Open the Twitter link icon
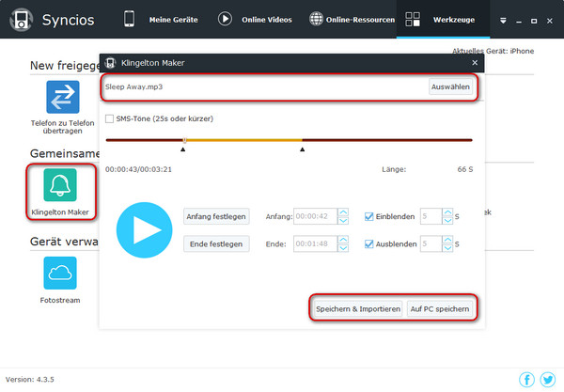Image resolution: width=564 pixels, height=392 pixels. coord(548,380)
